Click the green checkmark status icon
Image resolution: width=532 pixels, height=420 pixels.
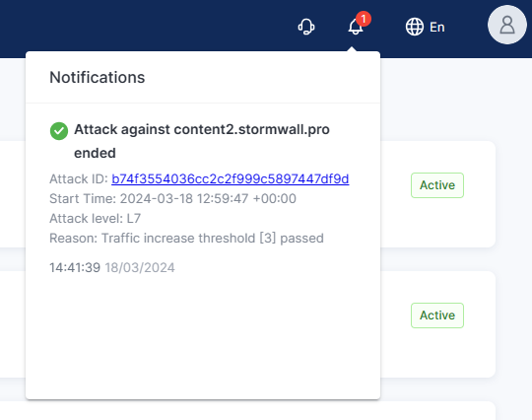[59, 131]
